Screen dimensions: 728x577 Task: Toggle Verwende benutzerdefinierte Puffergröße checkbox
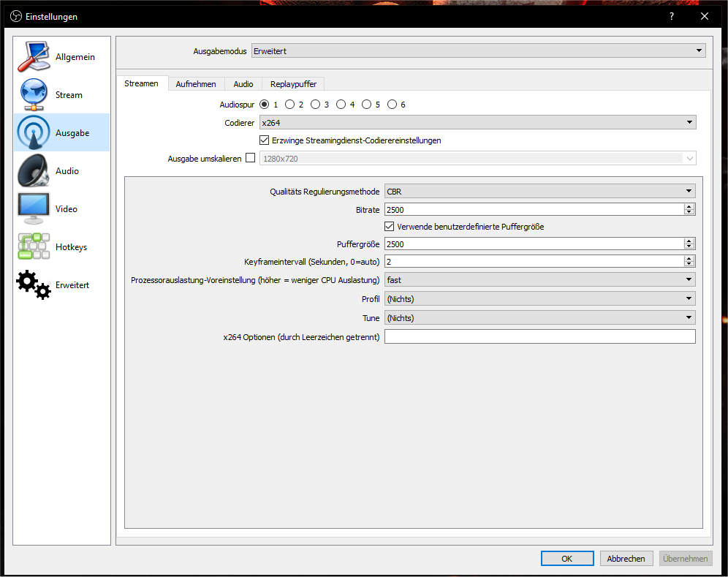[x=390, y=227]
